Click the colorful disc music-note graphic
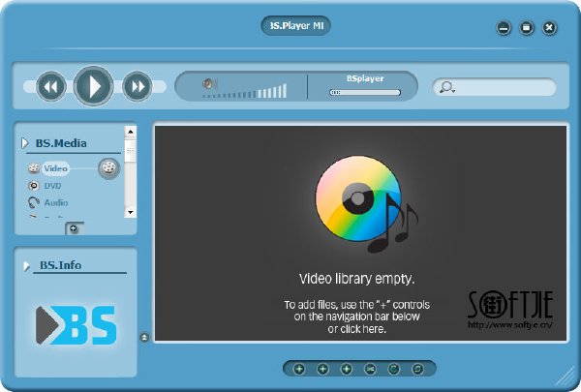Screen dimensions: 581x392 coord(367,204)
